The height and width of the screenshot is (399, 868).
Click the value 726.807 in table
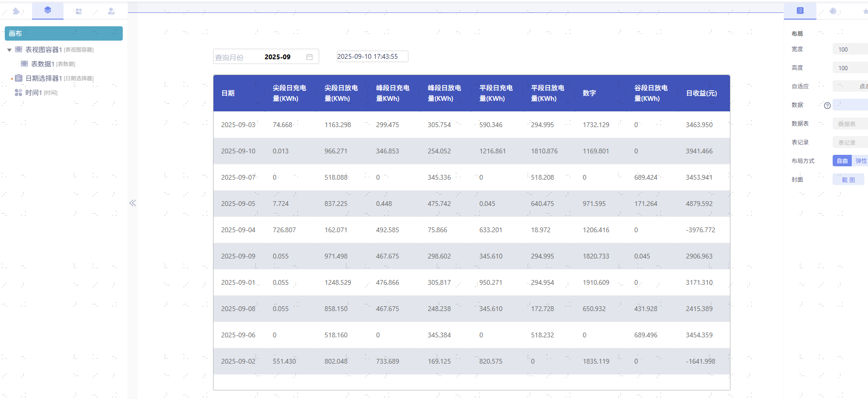tap(284, 230)
